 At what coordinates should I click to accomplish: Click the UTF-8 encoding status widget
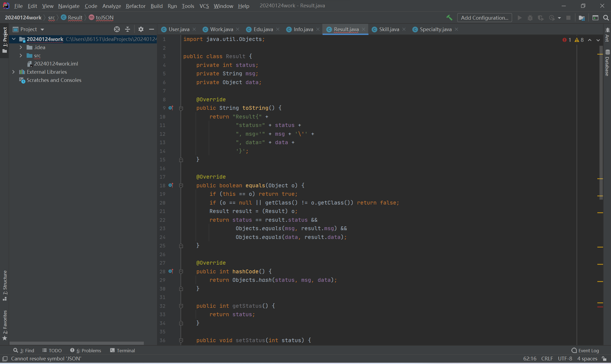[x=565, y=359]
